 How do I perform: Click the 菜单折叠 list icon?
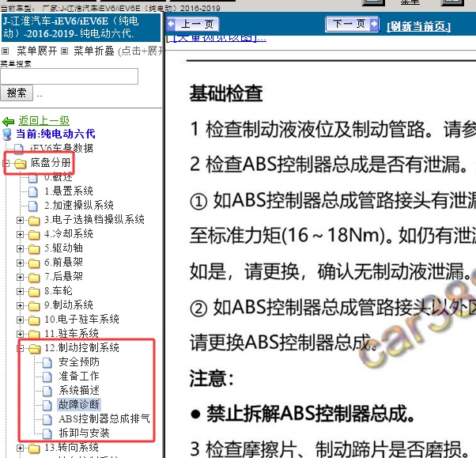(x=64, y=51)
